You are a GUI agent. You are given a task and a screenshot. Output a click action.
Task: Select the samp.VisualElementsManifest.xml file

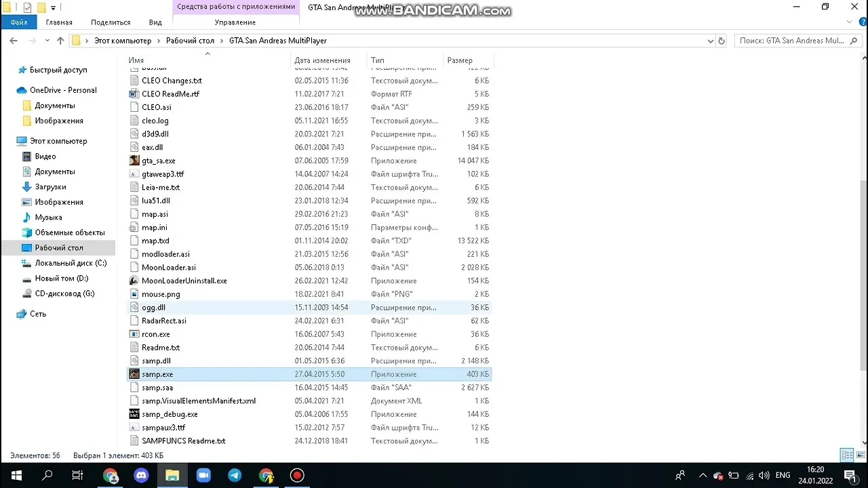point(309,401)
